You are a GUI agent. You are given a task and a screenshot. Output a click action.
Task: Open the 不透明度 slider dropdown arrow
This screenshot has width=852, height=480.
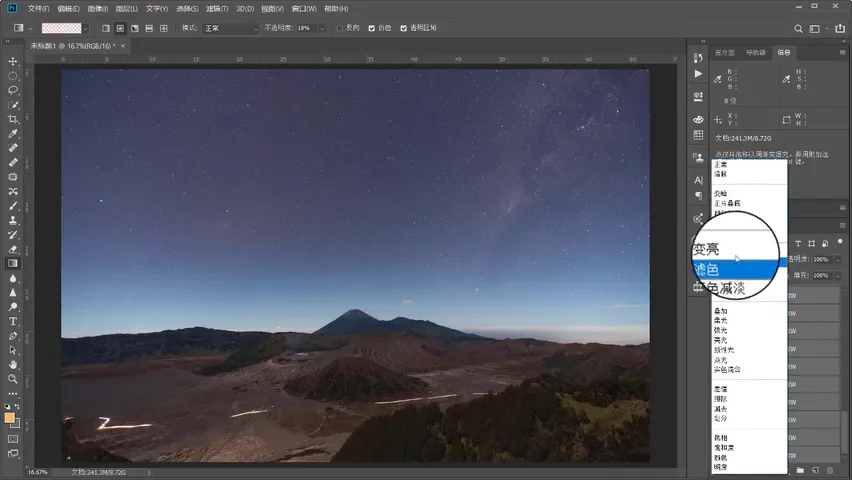[322, 28]
